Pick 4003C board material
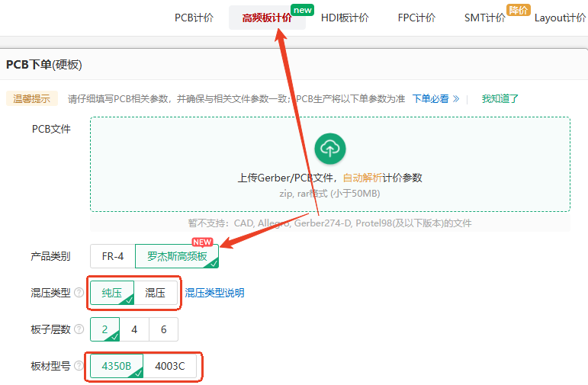This screenshot has height=385, width=588. (170, 366)
